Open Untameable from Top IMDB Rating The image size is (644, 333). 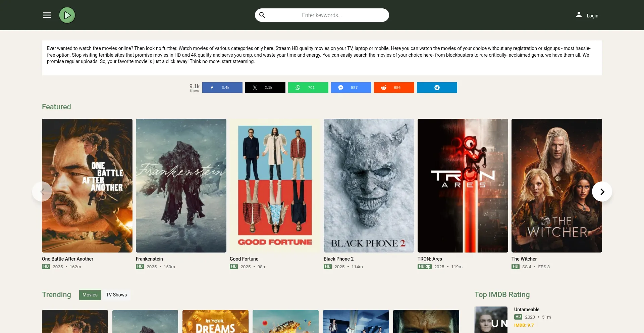coord(526,310)
